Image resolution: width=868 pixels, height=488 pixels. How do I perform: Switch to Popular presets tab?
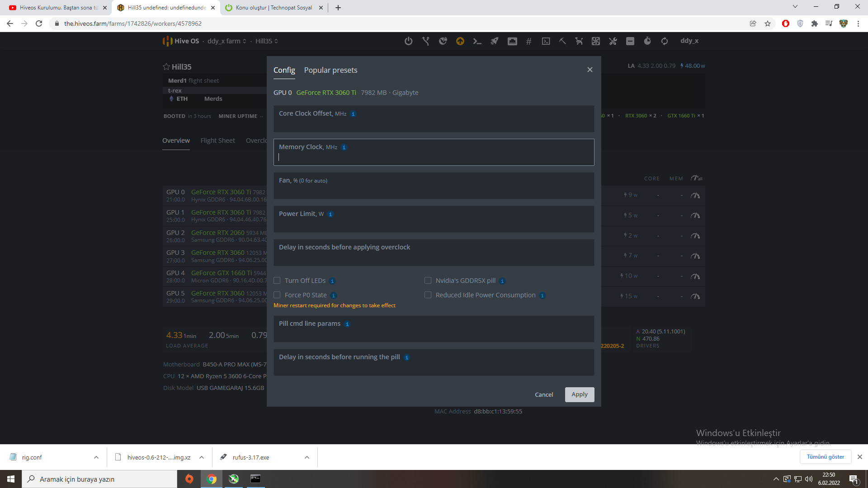pyautogui.click(x=330, y=70)
